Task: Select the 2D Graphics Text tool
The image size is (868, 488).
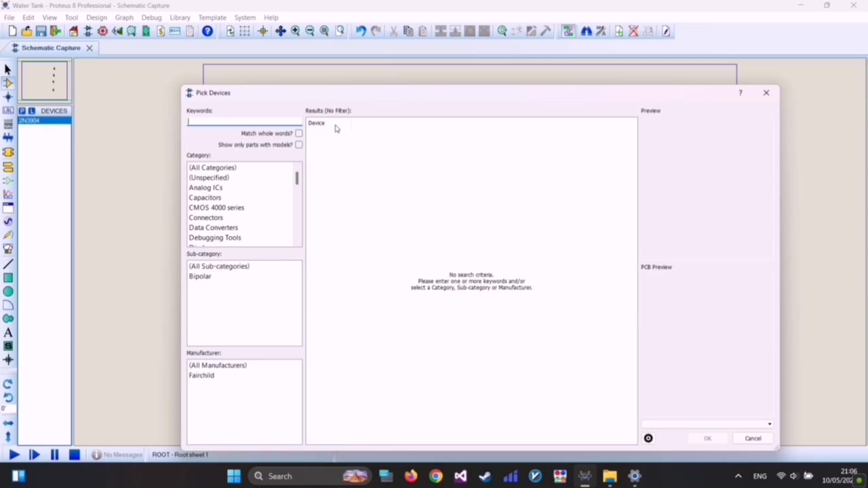Action: [8, 333]
